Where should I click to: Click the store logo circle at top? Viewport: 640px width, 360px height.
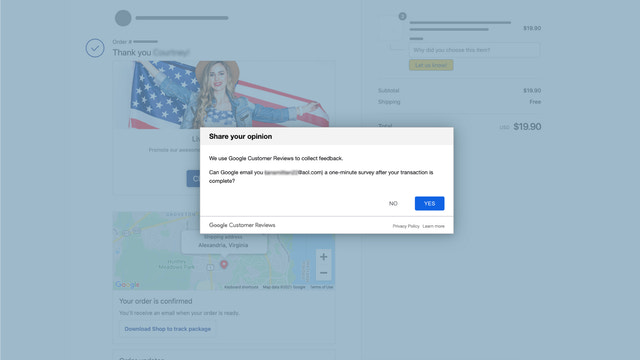(x=123, y=18)
